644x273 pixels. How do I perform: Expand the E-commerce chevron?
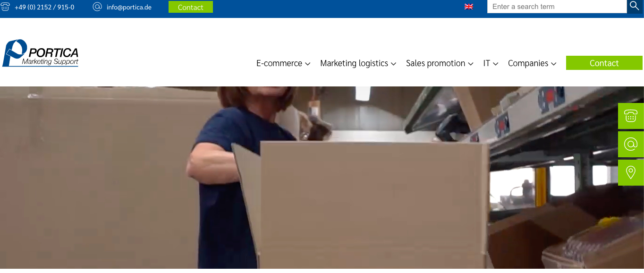pos(308,64)
